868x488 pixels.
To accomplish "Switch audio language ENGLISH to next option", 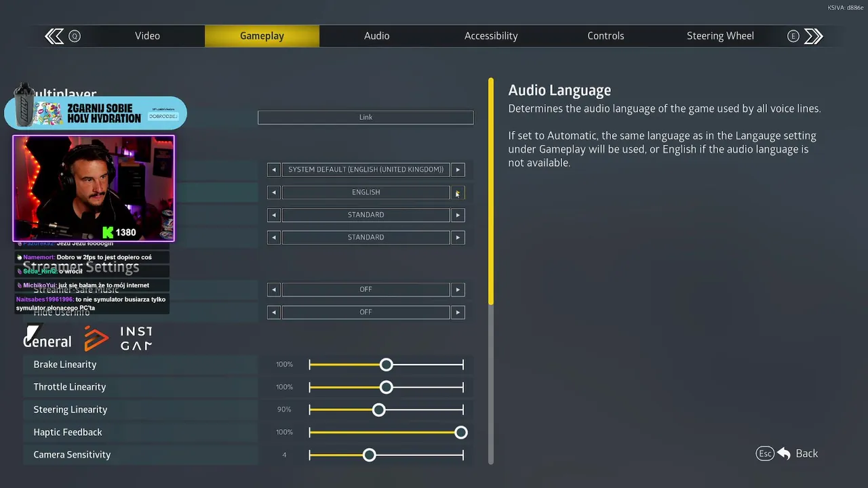I will click(x=458, y=192).
